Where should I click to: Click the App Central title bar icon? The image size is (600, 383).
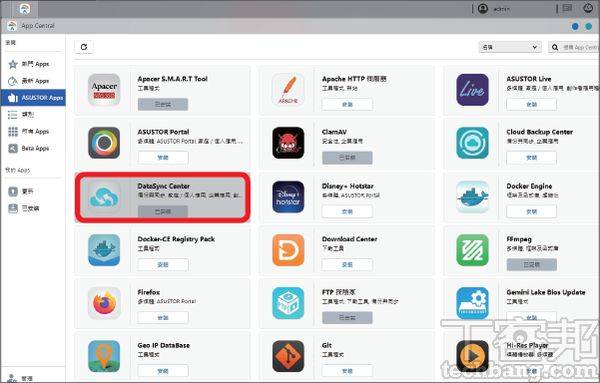point(13,26)
